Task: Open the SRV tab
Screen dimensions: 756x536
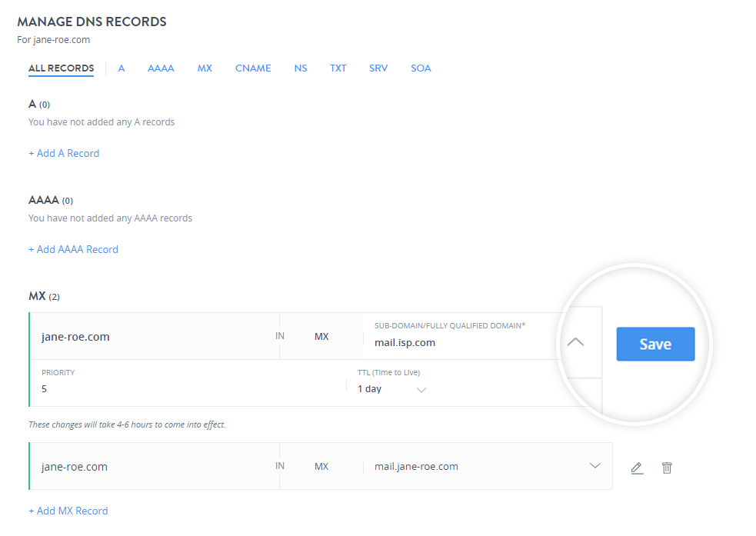Action: [378, 68]
